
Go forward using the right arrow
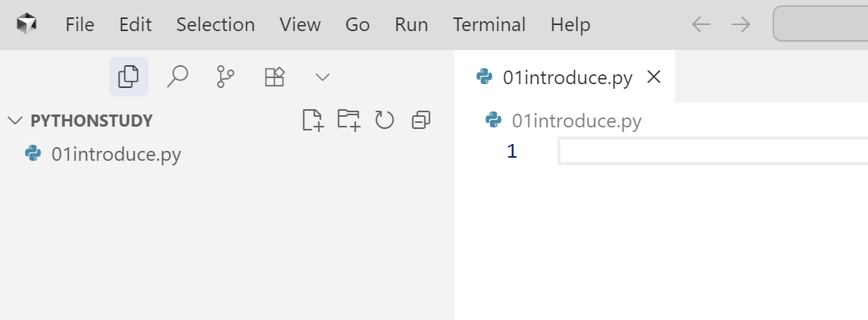[741, 24]
